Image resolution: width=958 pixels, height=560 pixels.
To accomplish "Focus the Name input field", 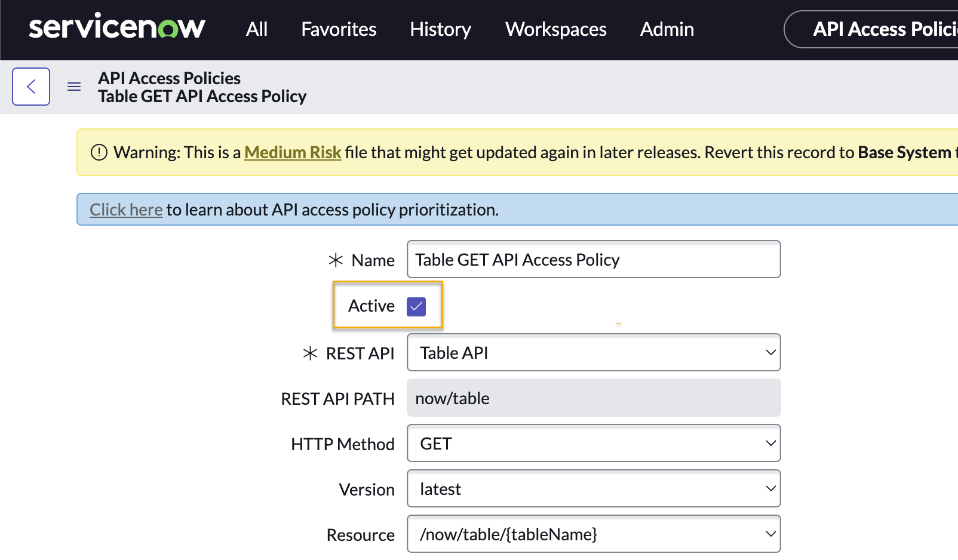I will 594,259.
